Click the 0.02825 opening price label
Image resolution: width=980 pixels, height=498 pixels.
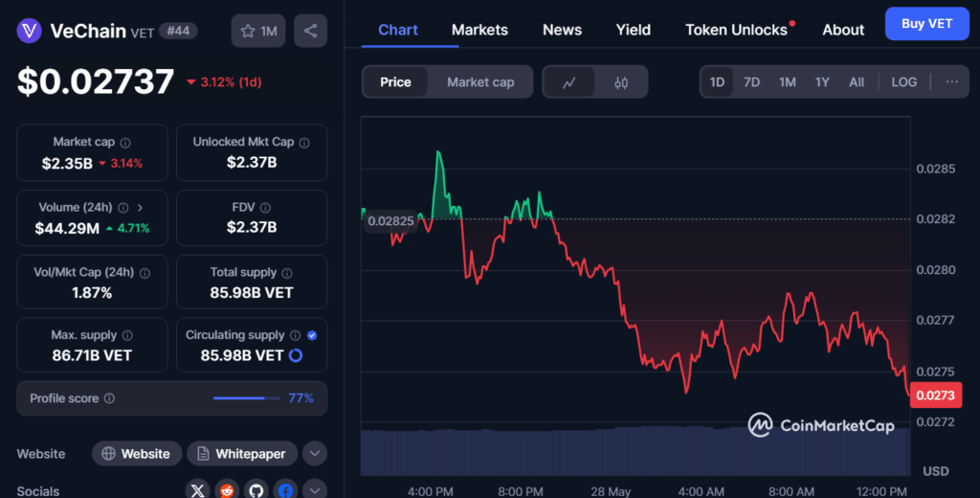click(x=390, y=221)
